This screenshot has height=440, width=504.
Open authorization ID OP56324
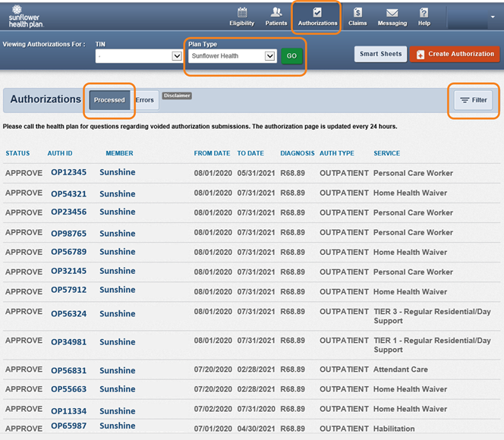(68, 313)
